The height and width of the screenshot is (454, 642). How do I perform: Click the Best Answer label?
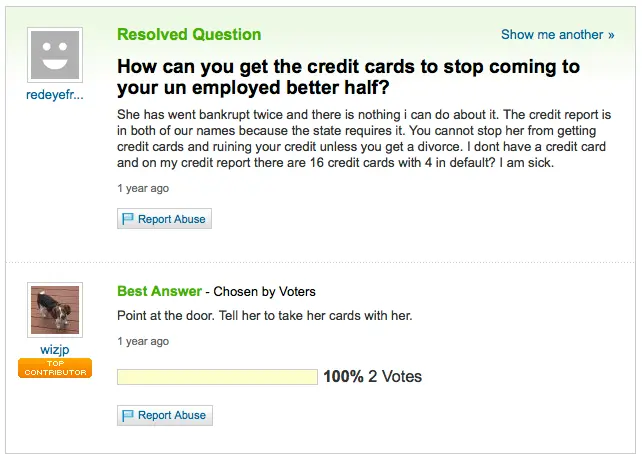[159, 291]
